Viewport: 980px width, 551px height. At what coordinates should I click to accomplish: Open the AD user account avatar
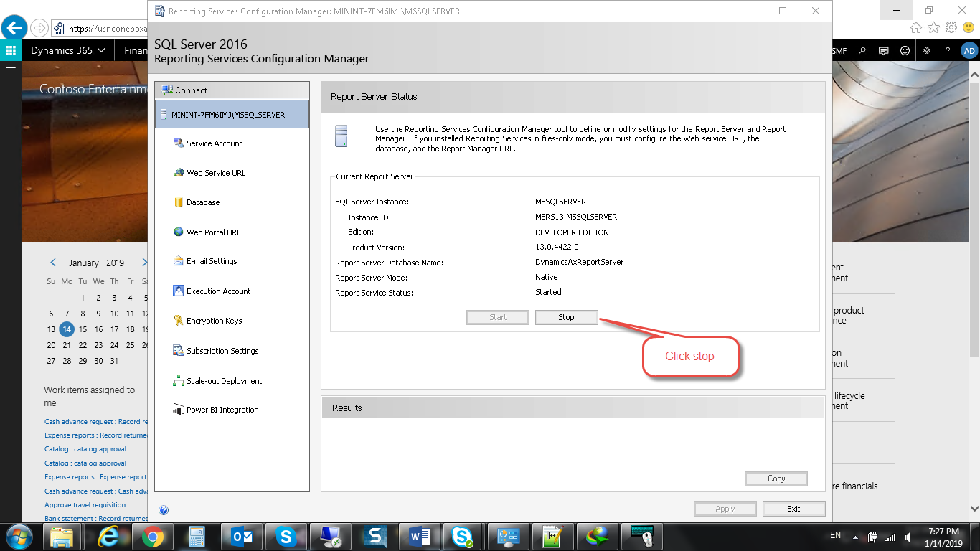969,51
